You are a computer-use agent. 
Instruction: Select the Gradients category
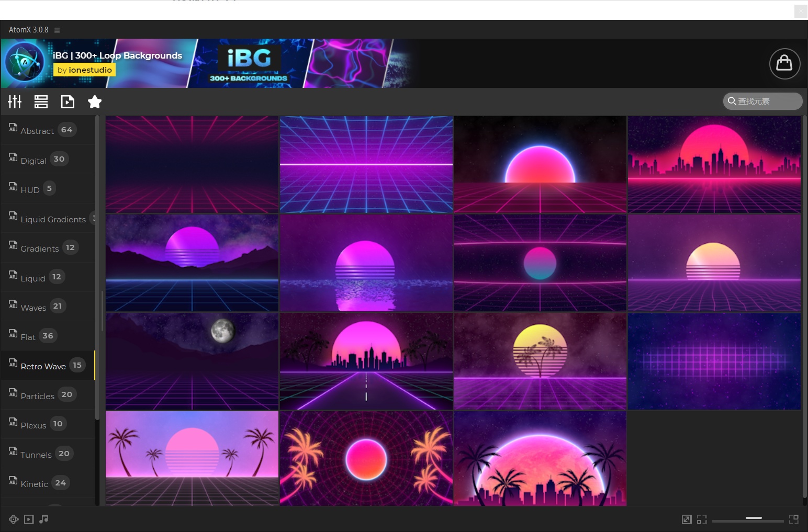point(48,248)
